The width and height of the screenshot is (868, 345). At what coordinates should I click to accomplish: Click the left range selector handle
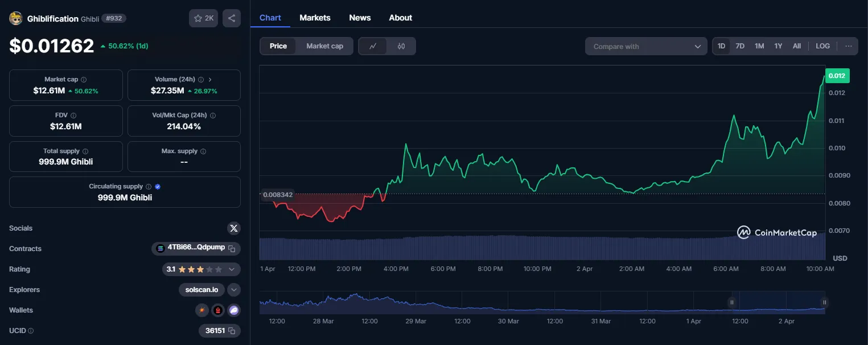pyautogui.click(x=732, y=302)
